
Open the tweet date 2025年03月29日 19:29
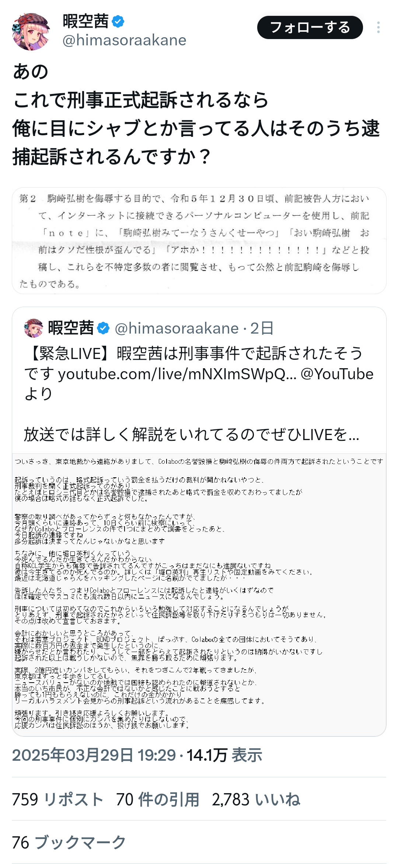pos(94,755)
